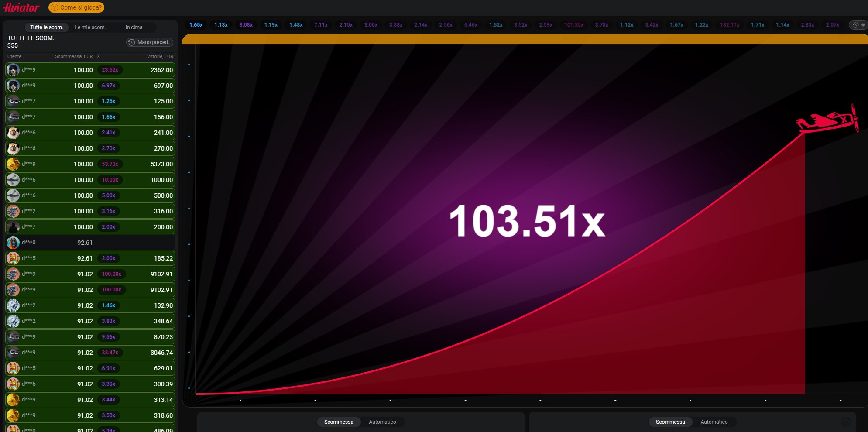868x432 pixels.
Task: Expand the round history dropdown at top right
Action: click(858, 25)
